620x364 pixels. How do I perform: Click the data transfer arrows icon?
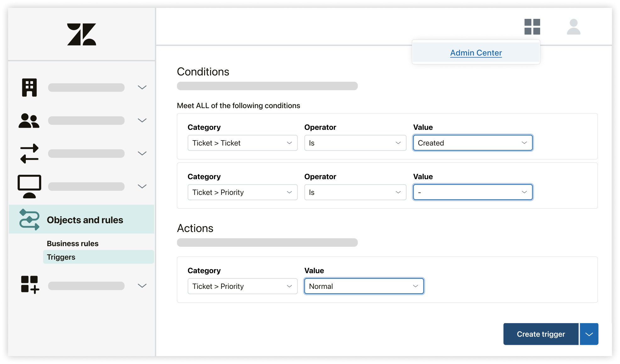[x=29, y=153]
